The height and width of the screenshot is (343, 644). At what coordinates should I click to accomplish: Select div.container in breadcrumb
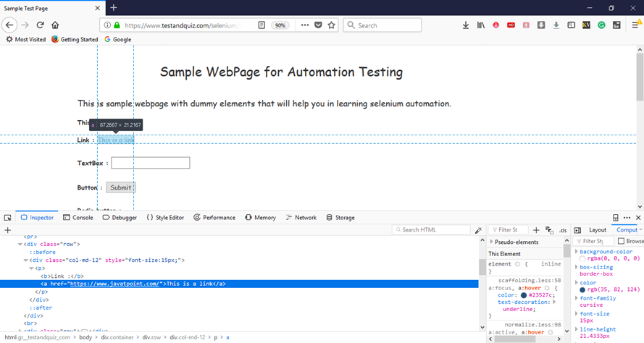(x=117, y=338)
